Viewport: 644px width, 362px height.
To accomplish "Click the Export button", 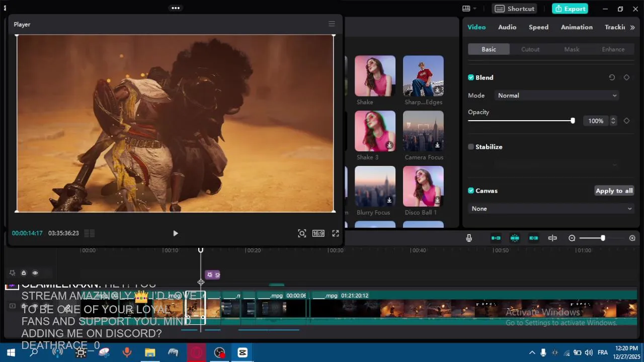I will 571,9.
